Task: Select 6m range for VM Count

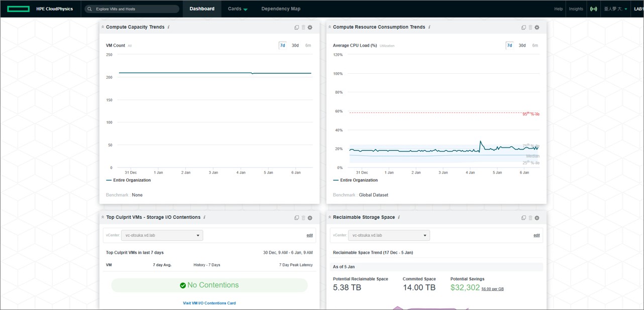Action: point(308,46)
